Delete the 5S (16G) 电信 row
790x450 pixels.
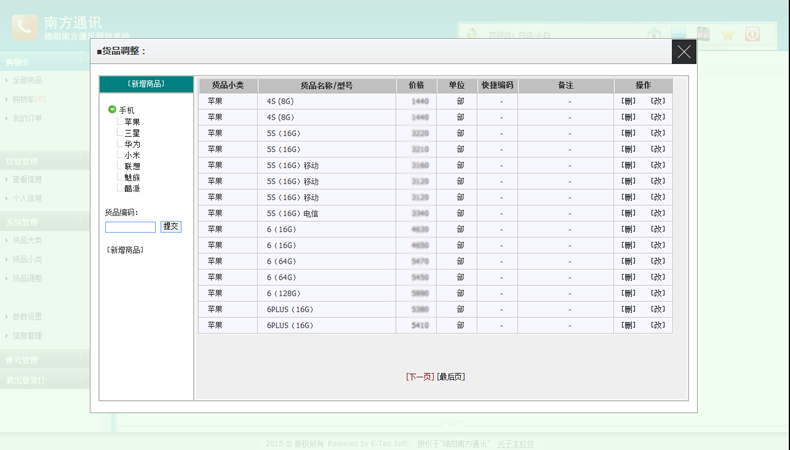pos(628,213)
